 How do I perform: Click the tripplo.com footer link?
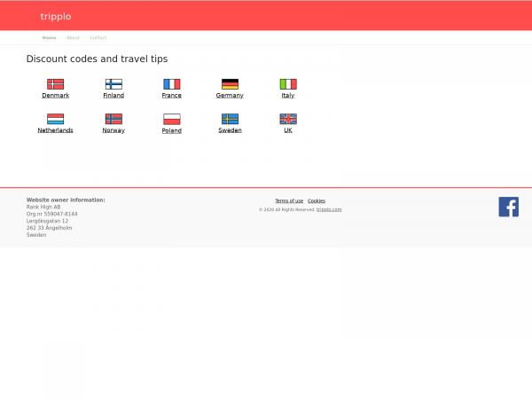pyautogui.click(x=329, y=210)
